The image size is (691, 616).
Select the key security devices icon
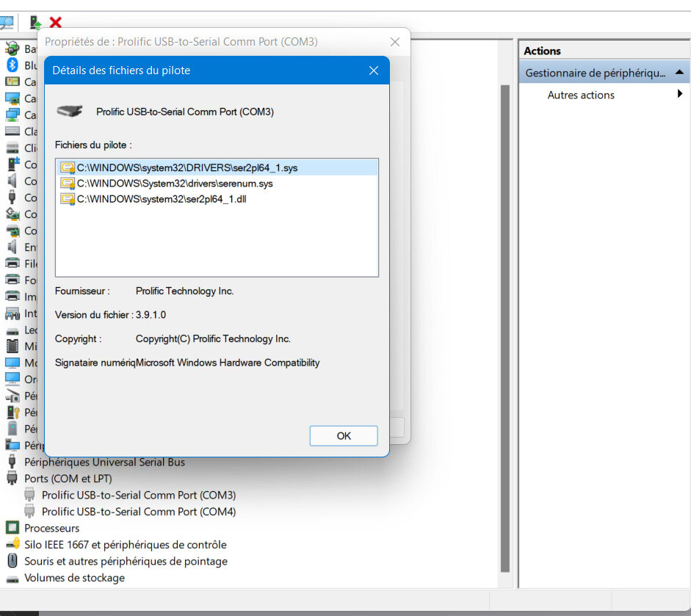[x=13, y=412]
